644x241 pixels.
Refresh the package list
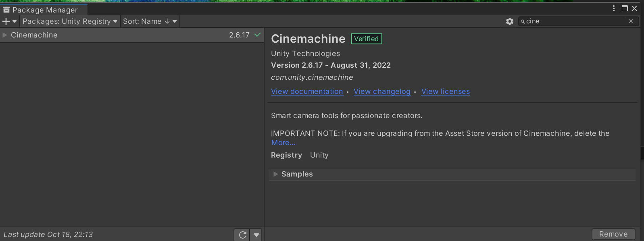[242, 235]
